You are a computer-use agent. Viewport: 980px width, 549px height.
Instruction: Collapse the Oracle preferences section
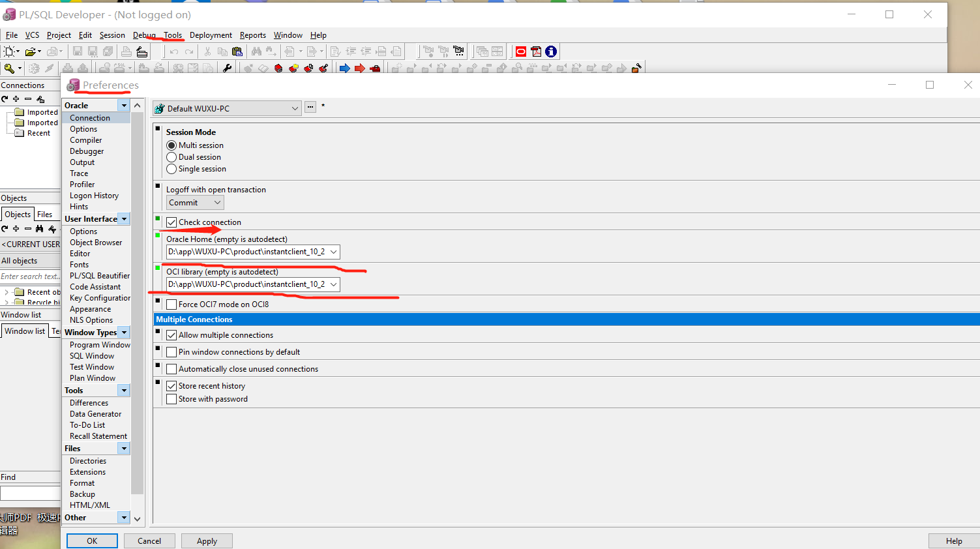(124, 106)
